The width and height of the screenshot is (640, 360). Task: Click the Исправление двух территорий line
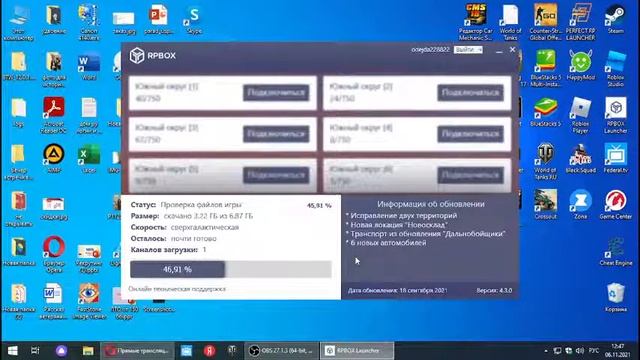(x=401, y=216)
